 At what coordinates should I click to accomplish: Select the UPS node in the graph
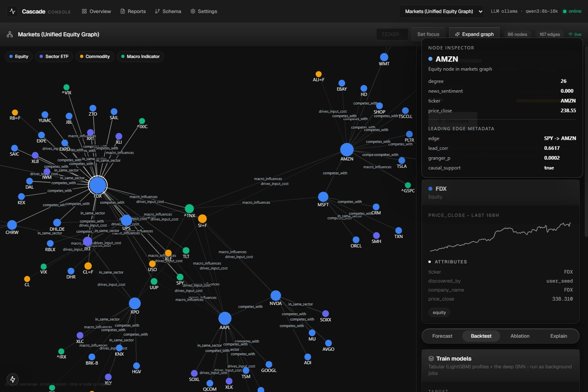tap(127, 220)
